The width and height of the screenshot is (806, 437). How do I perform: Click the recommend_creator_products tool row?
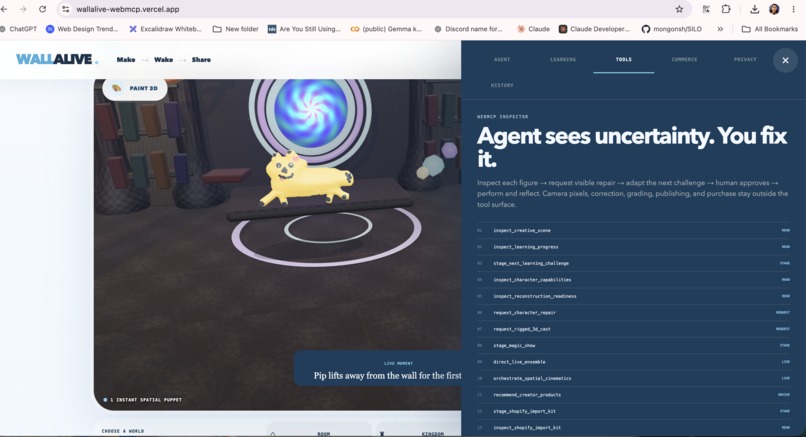pyautogui.click(x=633, y=395)
